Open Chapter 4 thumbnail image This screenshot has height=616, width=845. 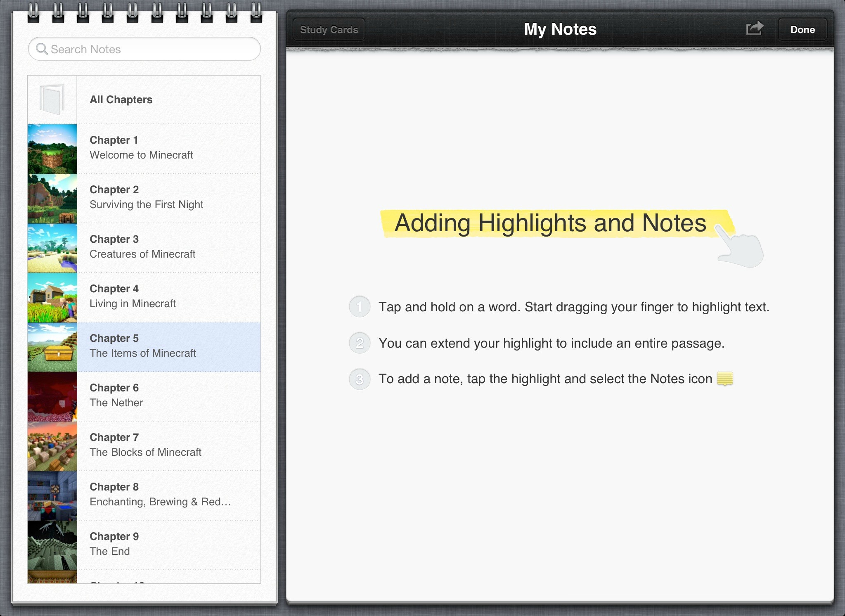point(52,298)
